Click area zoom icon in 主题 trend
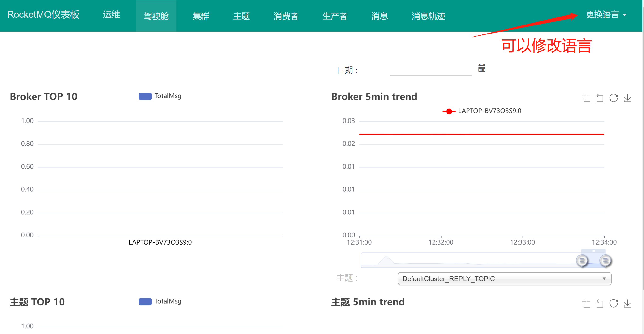644x334 pixels. click(x=586, y=303)
